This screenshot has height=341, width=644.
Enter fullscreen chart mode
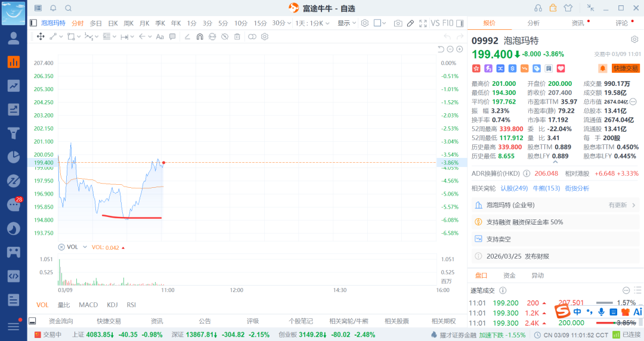pos(423,23)
